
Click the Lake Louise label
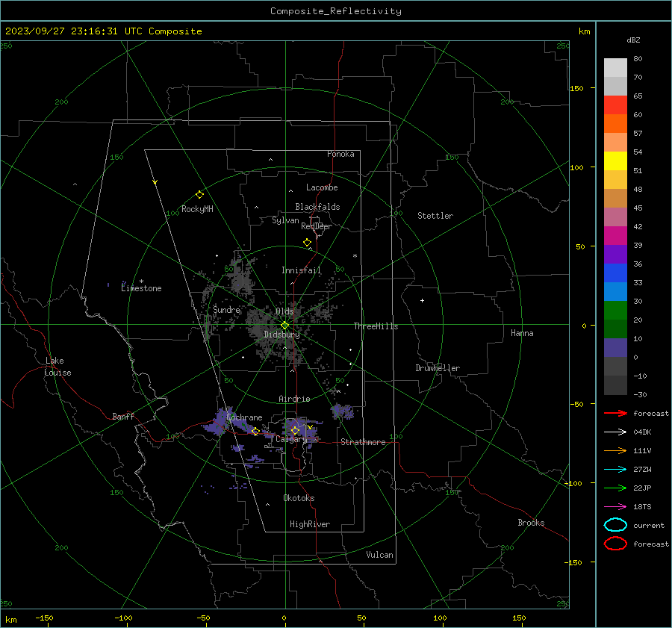[x=57, y=367]
